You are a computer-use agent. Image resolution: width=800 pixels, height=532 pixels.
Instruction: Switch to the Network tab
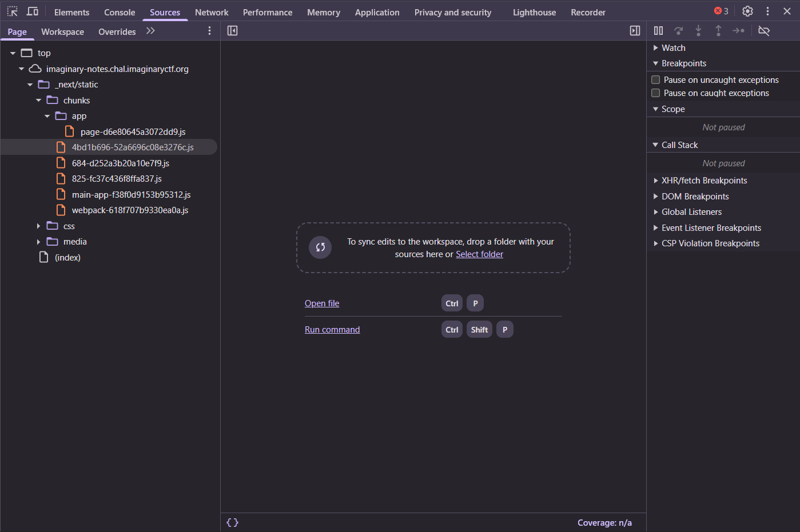click(x=212, y=12)
